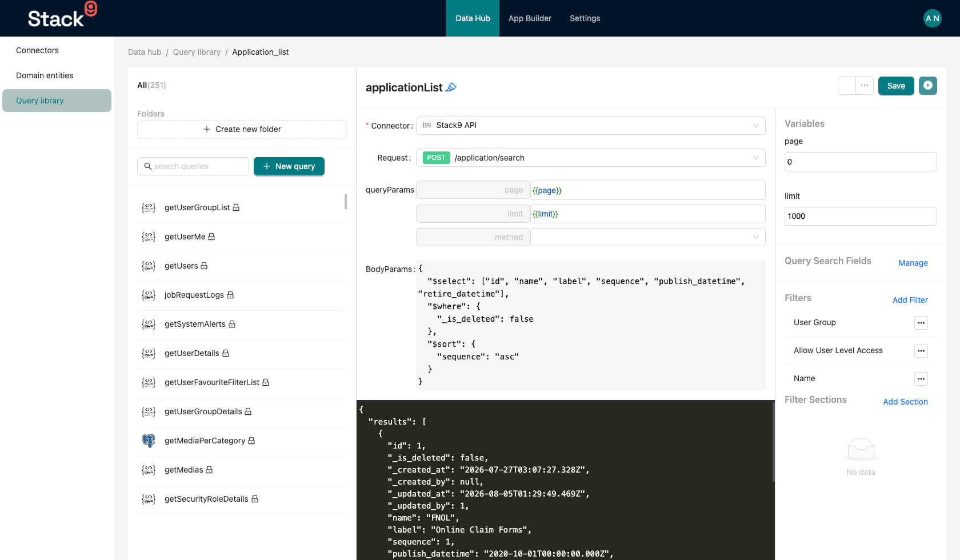The image size is (960, 560).
Task: Click the lock icon next to getUserGroupList
Action: coord(236,207)
